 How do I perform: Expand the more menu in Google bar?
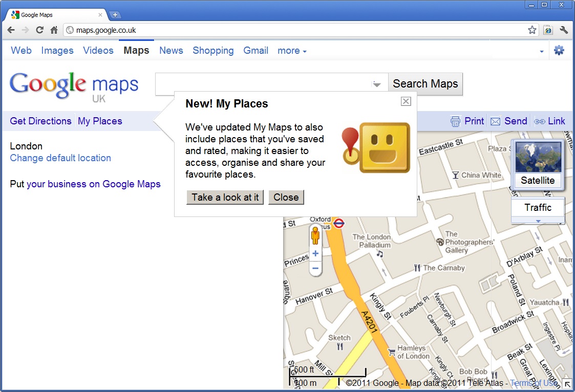click(x=292, y=51)
